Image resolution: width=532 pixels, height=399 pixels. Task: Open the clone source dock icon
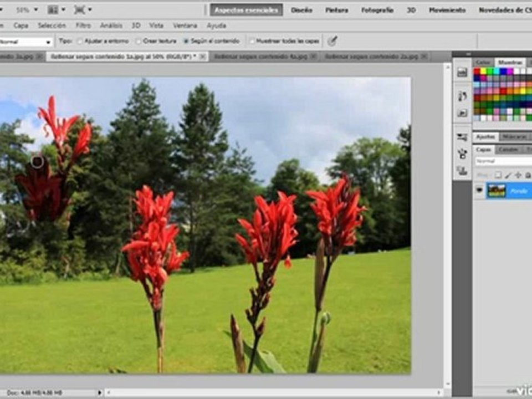coord(462,154)
